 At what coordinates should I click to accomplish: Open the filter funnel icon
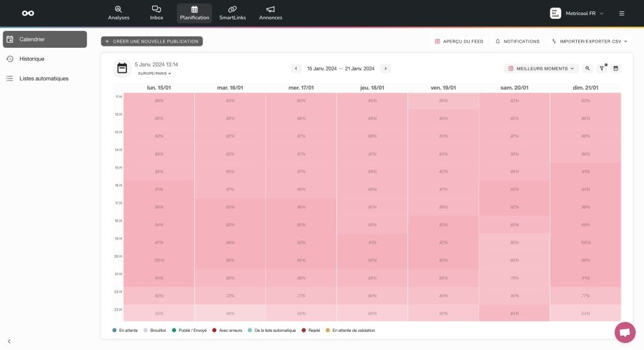coord(602,68)
